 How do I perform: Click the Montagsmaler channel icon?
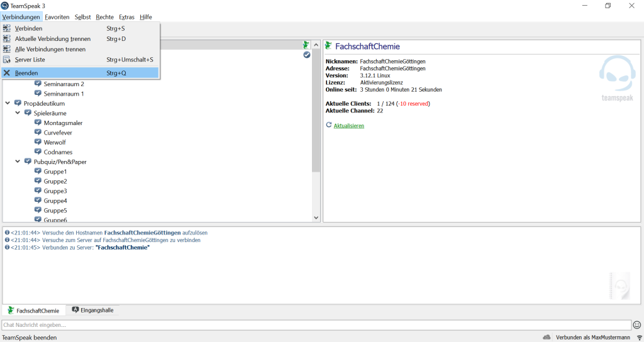[x=38, y=123]
